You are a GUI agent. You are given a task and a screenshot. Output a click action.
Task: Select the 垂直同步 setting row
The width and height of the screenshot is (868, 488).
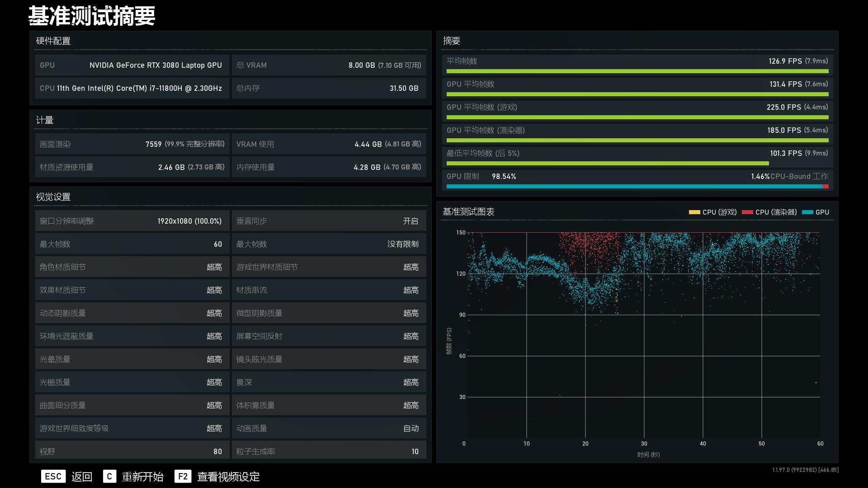[x=329, y=221]
